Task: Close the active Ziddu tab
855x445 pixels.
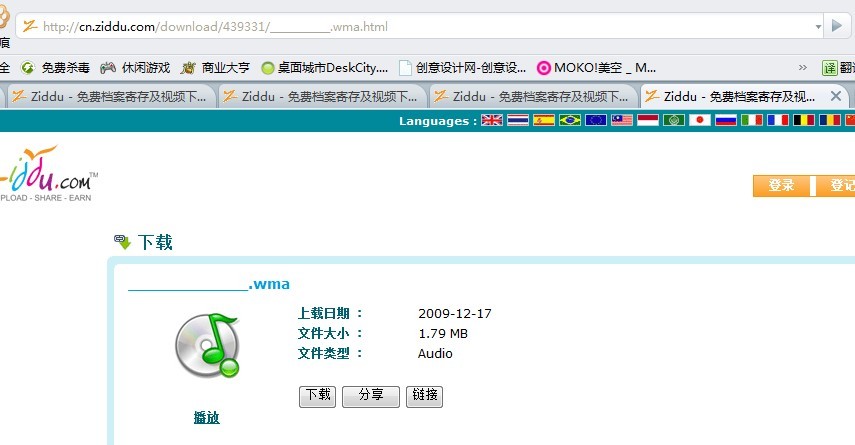Action: point(836,96)
